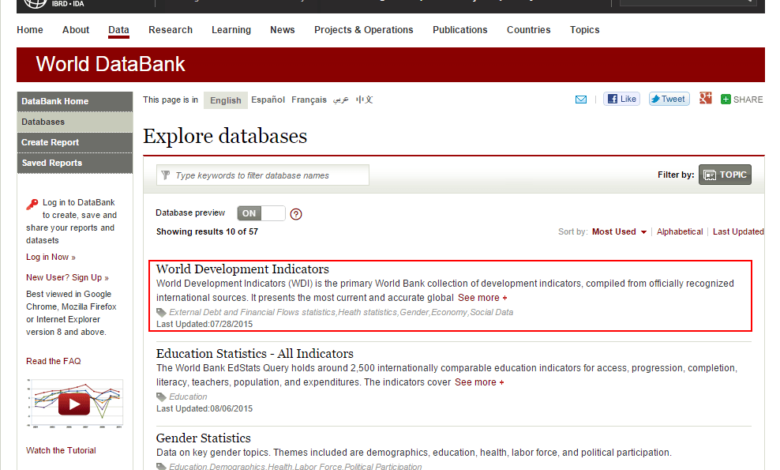
Task: Open Saved Reports in the sidebar
Action: (x=75, y=163)
